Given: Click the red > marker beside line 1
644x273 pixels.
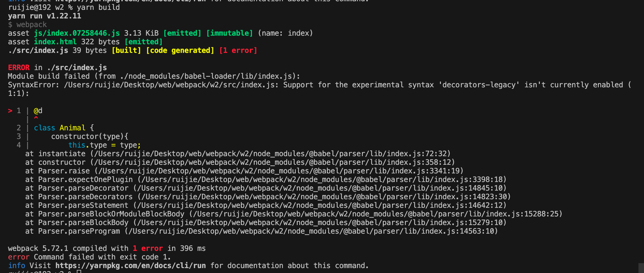Looking at the screenshot, I should pyautogui.click(x=10, y=111).
